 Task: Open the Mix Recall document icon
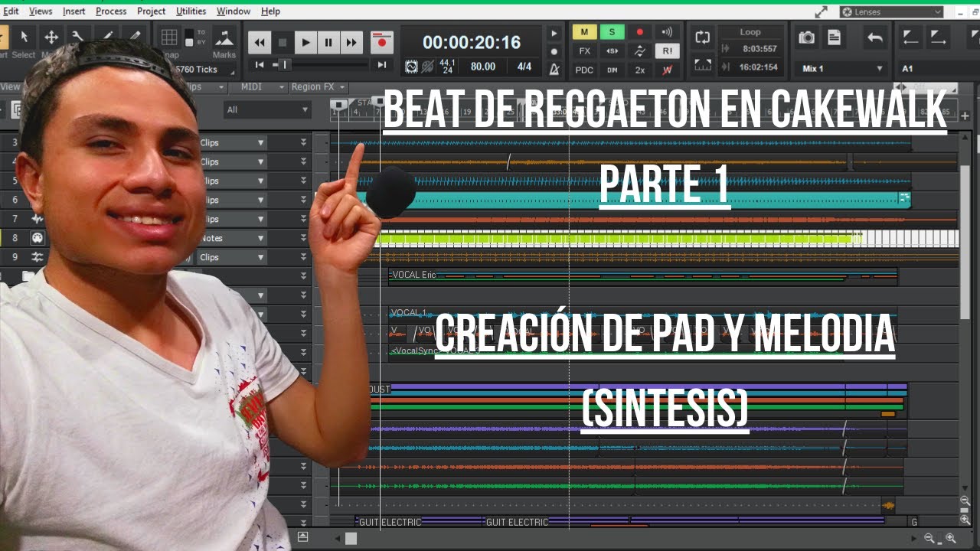click(x=835, y=37)
